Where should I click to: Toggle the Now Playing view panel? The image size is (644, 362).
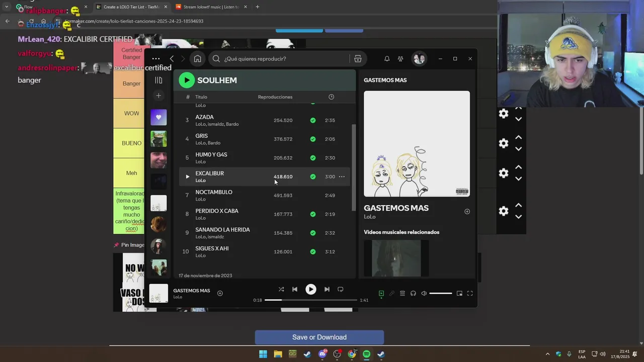381,294
